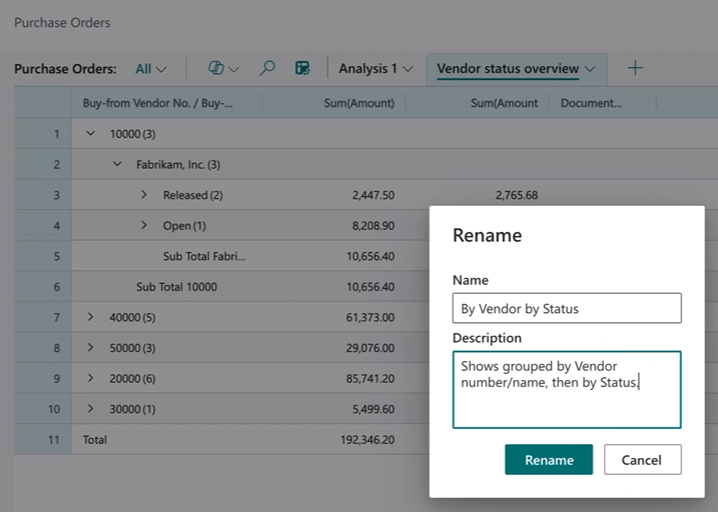
Task: Select the Sub Total Fabri... row label
Action: pos(204,256)
